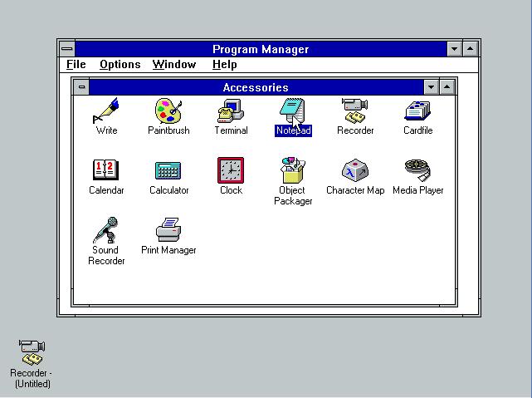This screenshot has width=532, height=398.
Task: Minimize the Accessories group window
Action: 432,87
